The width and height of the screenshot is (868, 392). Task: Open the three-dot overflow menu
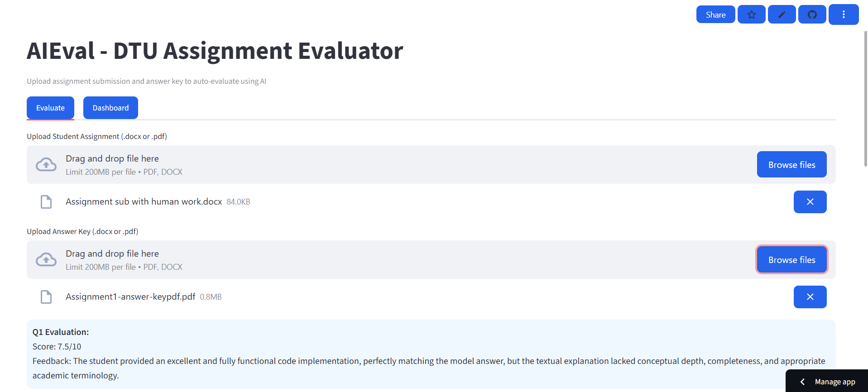(844, 14)
